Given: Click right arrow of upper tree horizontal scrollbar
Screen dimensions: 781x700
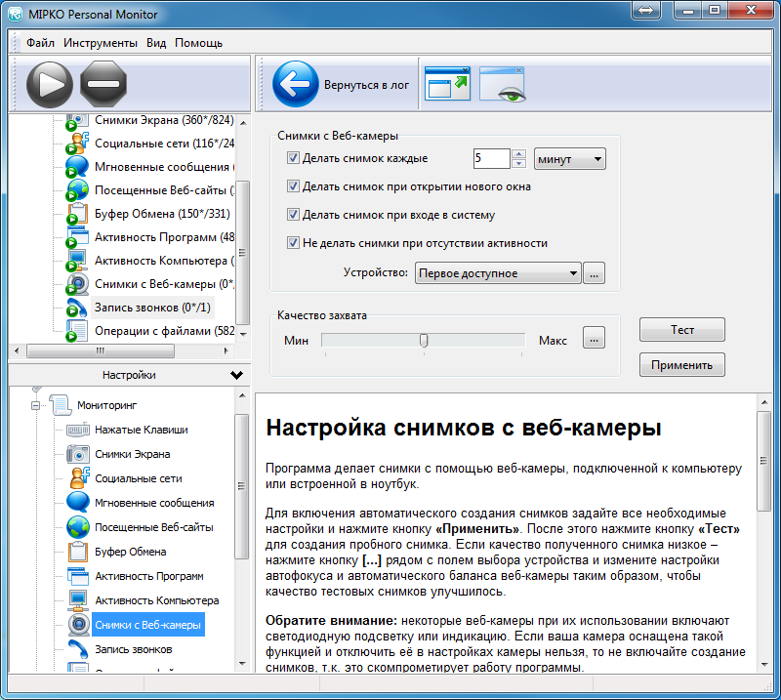Looking at the screenshot, I should pos(226,350).
